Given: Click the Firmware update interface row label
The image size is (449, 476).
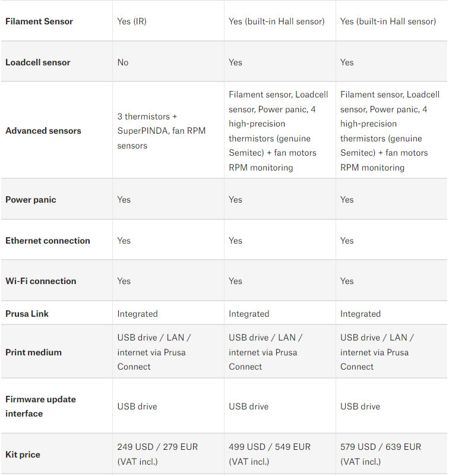Looking at the screenshot, I should coord(40,406).
